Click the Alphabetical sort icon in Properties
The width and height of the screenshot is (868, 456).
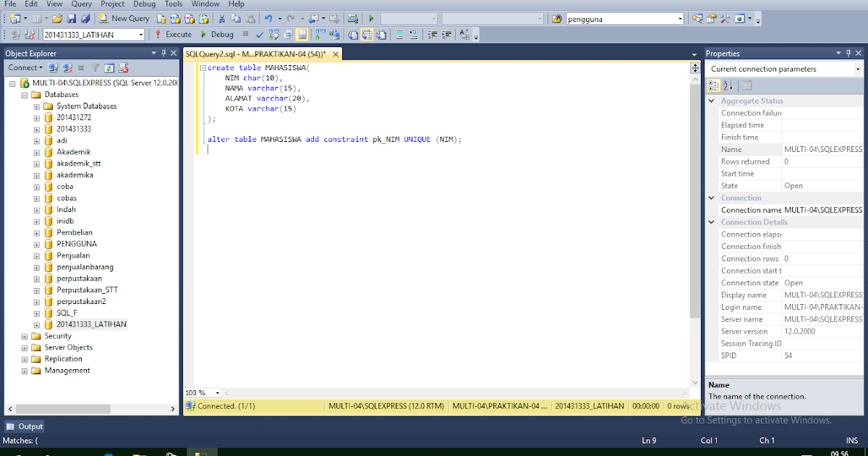[x=728, y=85]
